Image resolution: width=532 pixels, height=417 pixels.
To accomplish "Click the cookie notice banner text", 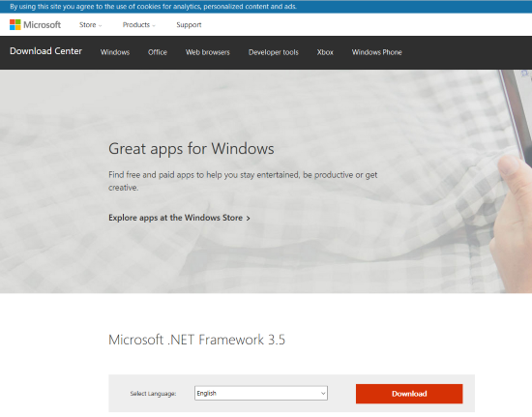I will tap(154, 7).
